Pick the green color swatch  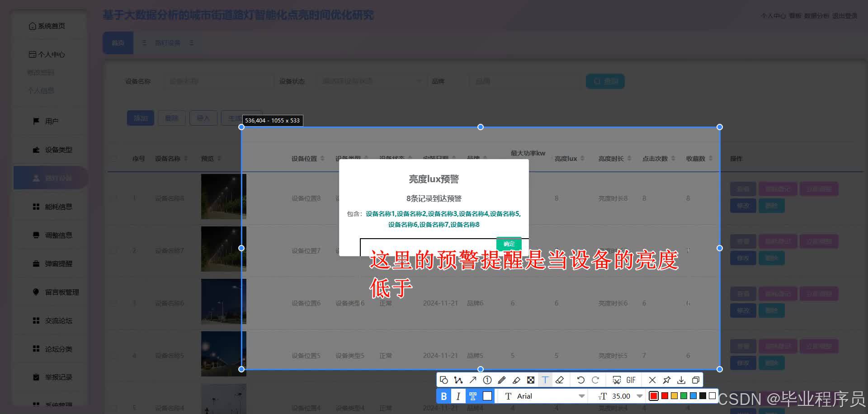684,396
